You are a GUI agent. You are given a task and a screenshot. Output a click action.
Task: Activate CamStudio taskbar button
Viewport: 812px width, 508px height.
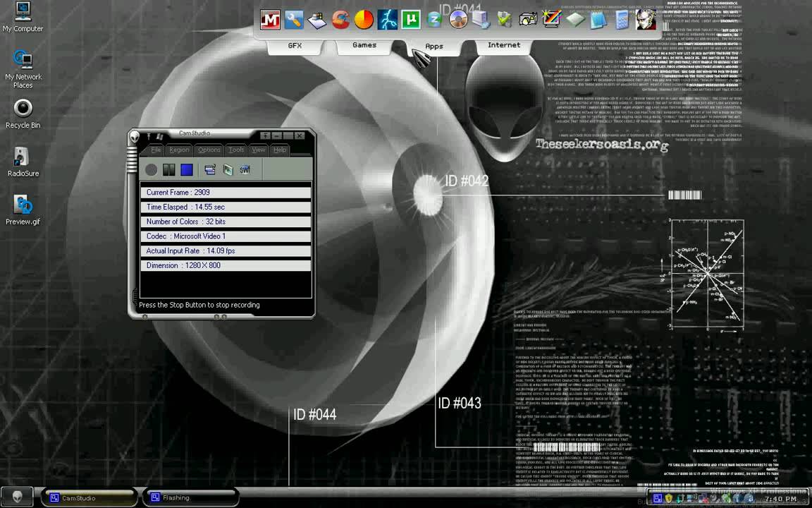pyautogui.click(x=89, y=497)
